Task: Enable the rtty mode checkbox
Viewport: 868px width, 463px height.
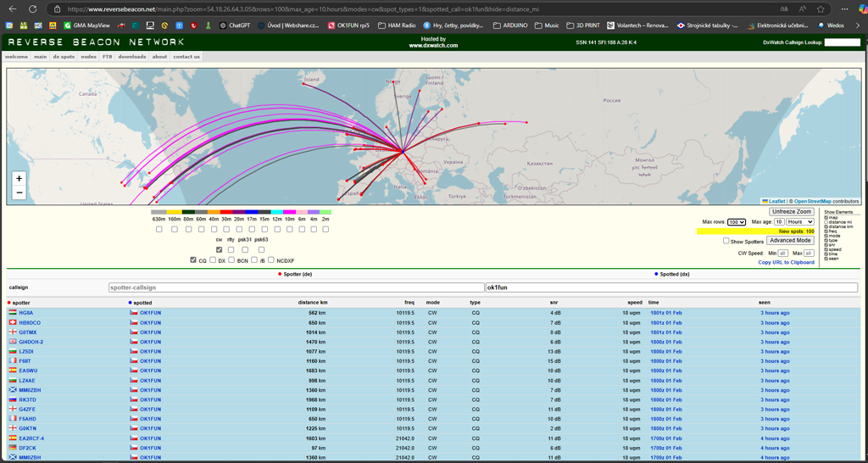Action: 231,250
